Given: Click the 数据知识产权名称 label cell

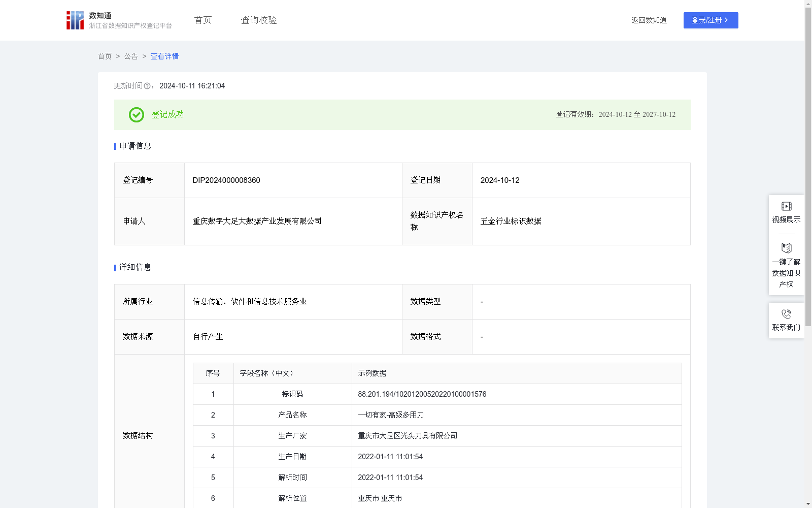Looking at the screenshot, I should pos(437,221).
